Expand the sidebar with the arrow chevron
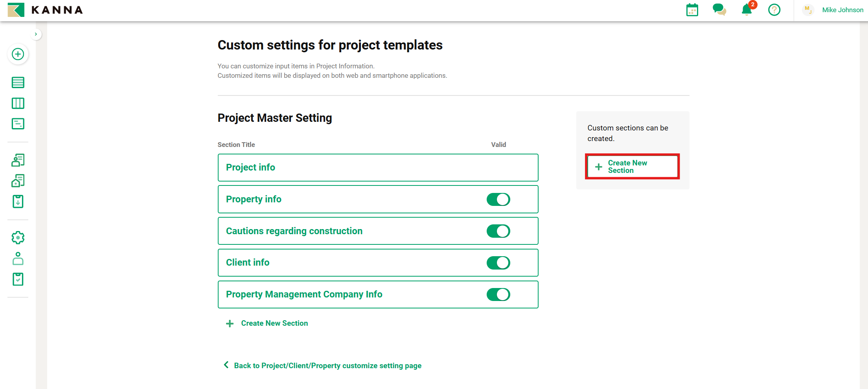868x389 pixels. 36,34
